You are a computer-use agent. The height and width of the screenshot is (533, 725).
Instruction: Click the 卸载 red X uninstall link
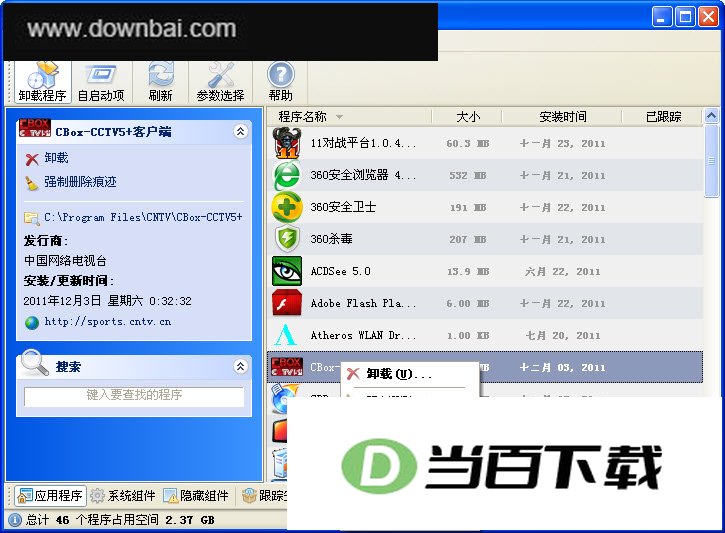pos(47,159)
